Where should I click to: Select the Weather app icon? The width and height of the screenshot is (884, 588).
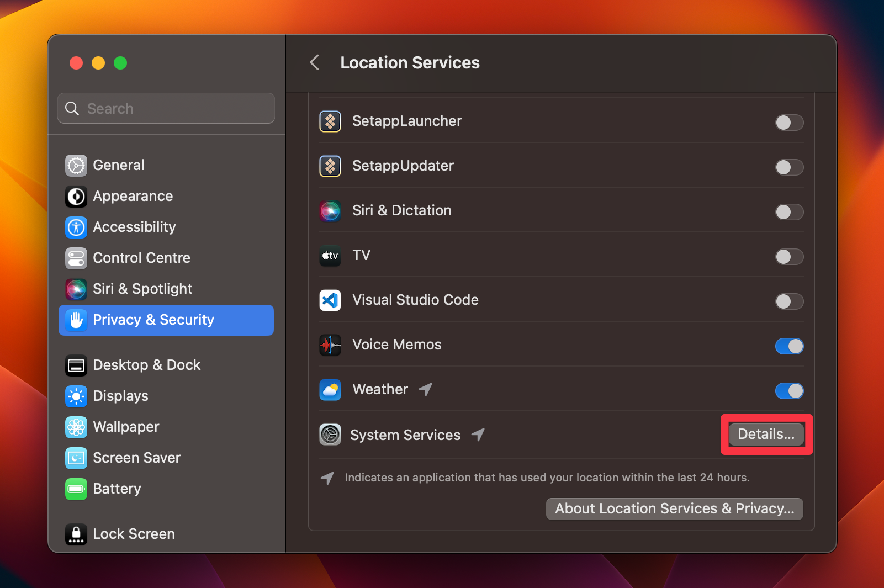(x=330, y=390)
